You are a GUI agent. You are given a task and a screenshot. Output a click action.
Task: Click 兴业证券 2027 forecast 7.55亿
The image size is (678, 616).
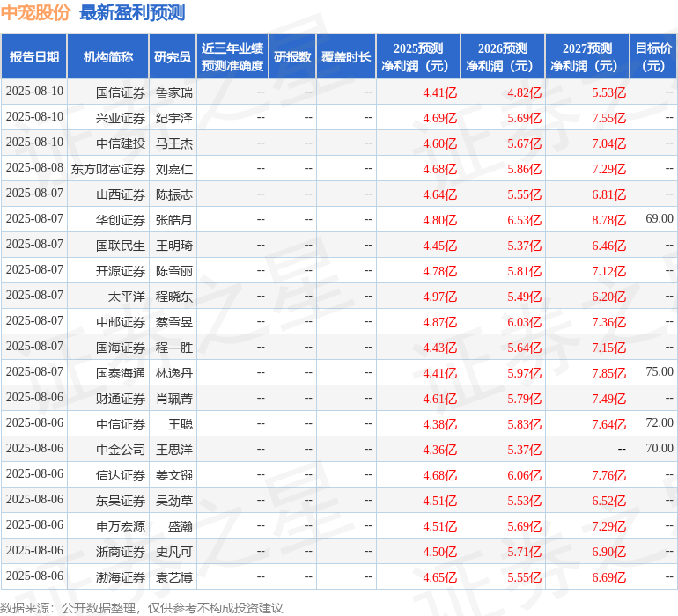608,118
